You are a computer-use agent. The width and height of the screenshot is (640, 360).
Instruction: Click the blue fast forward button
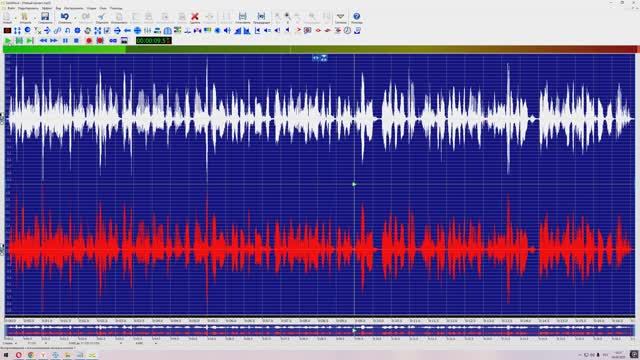click(x=54, y=41)
